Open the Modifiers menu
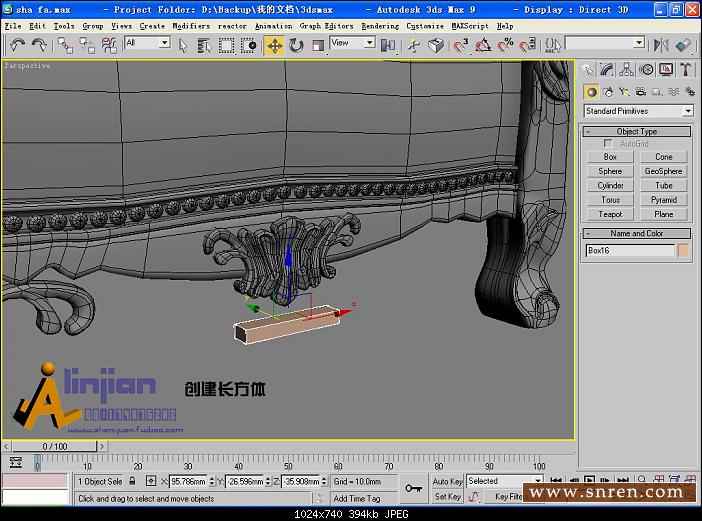This screenshot has height=521, width=702. click(x=191, y=26)
